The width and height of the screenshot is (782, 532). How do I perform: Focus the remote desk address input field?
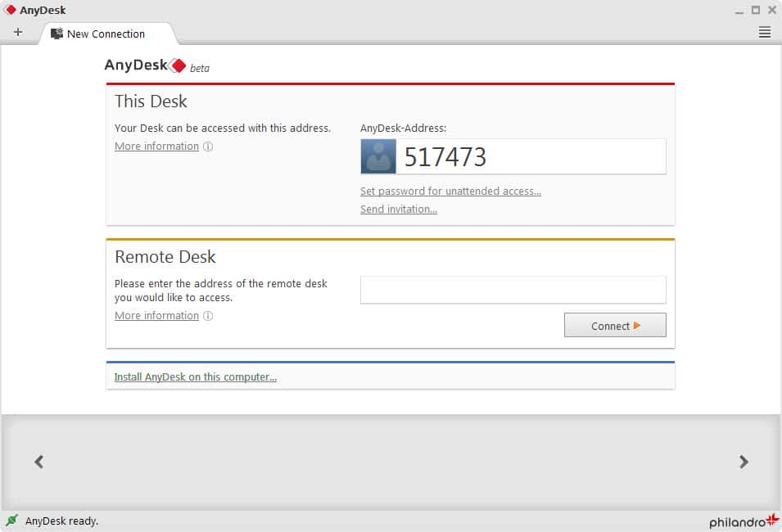click(513, 290)
